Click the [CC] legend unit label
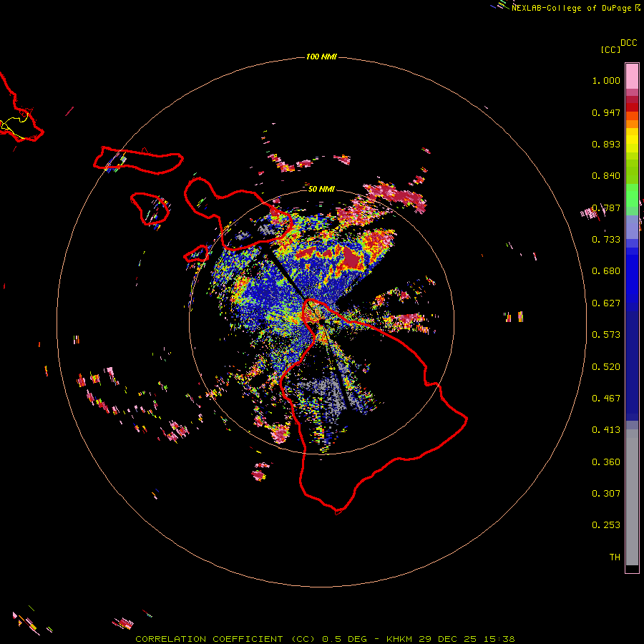The image size is (644, 644). pos(610,49)
